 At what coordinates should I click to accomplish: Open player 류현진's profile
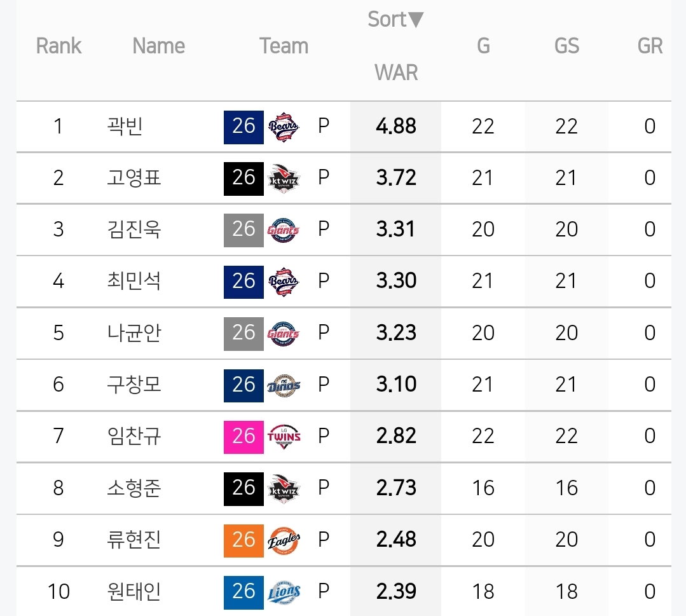134,540
